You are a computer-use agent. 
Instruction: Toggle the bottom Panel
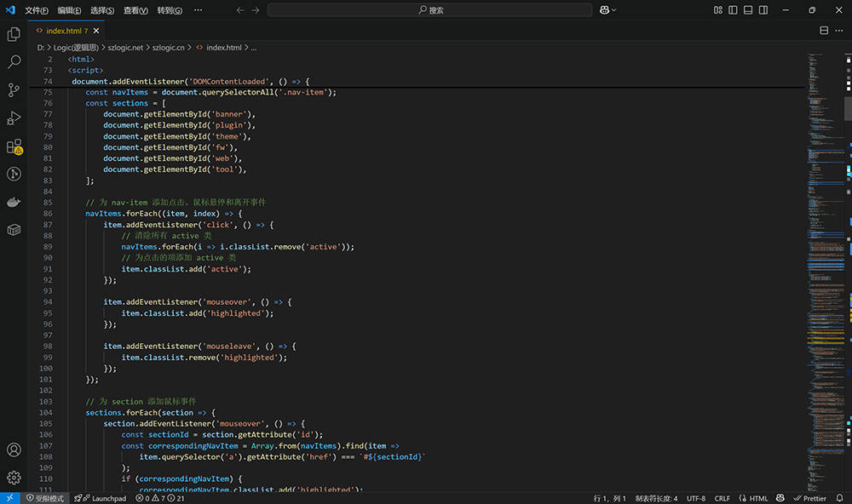(748, 9)
